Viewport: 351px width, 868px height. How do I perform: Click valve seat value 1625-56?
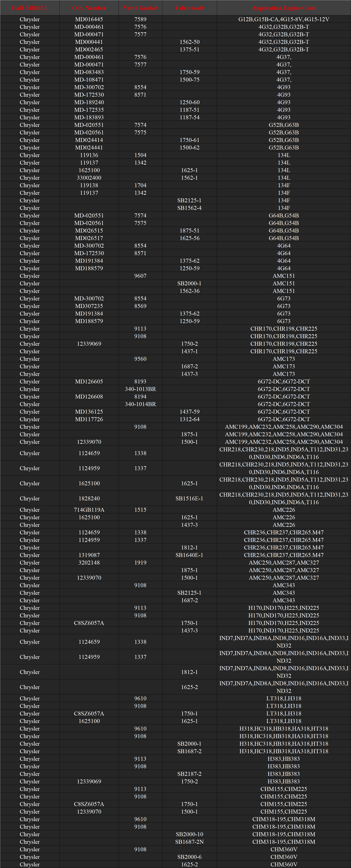point(190,238)
